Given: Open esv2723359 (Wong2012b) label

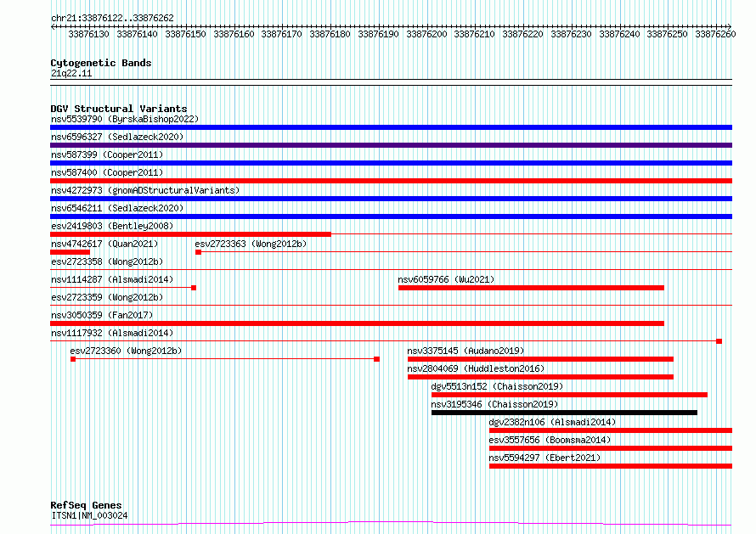Looking at the screenshot, I should [x=107, y=297].
